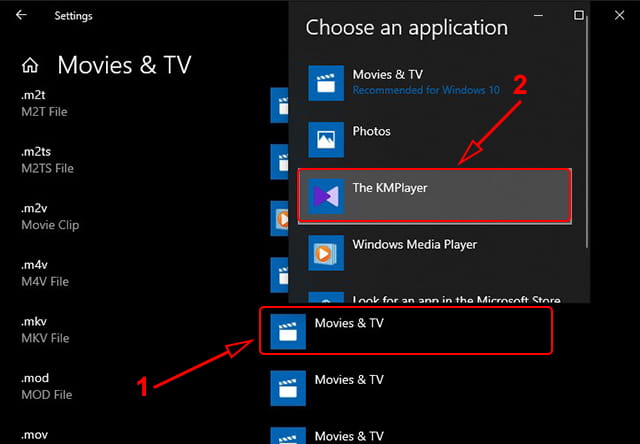The image size is (640, 444).
Task: Go back using the Settings arrow
Action: coord(21,15)
